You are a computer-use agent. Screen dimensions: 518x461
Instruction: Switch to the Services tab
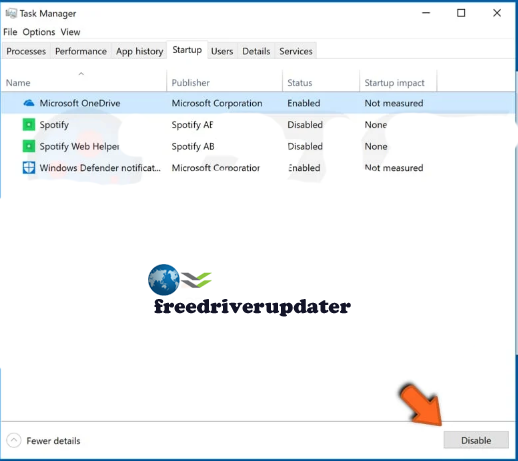point(296,51)
